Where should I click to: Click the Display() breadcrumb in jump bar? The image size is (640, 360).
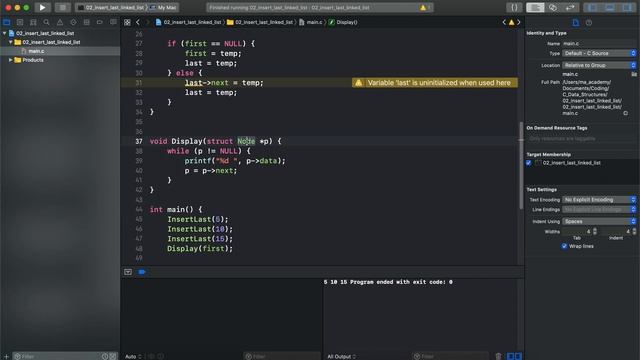pyautogui.click(x=343, y=22)
